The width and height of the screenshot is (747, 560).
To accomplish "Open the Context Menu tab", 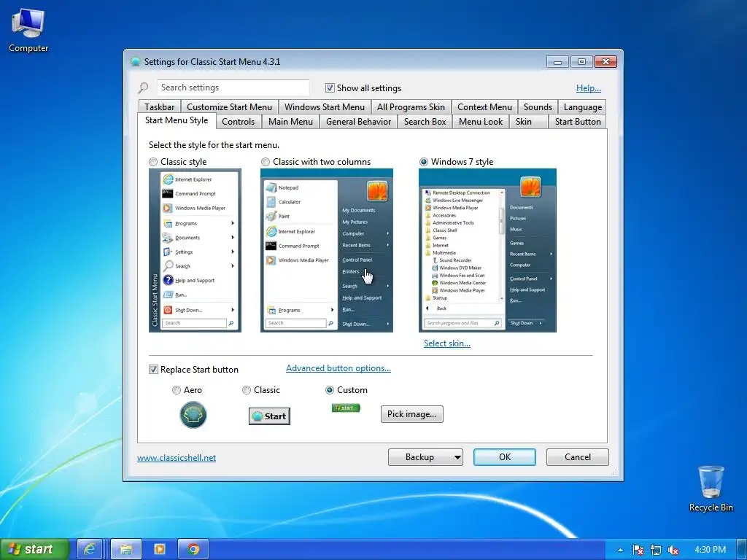I will 484,107.
